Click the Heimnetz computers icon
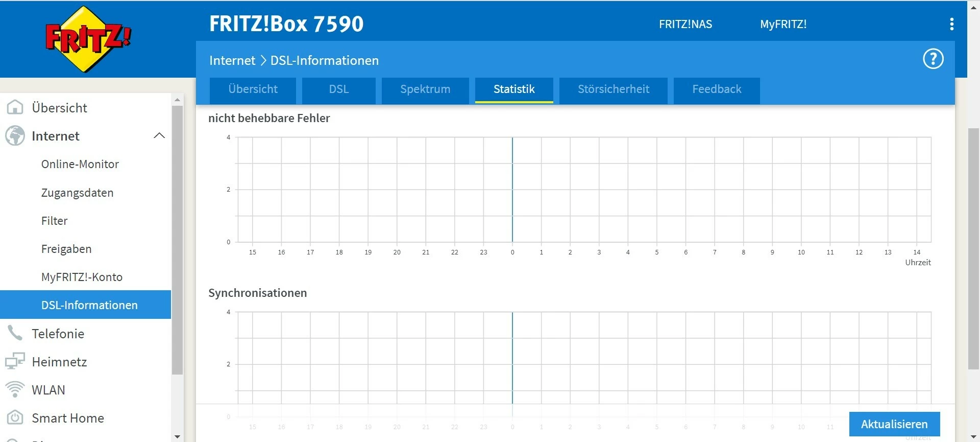Screen dimensions: 980x442 pyautogui.click(x=15, y=361)
